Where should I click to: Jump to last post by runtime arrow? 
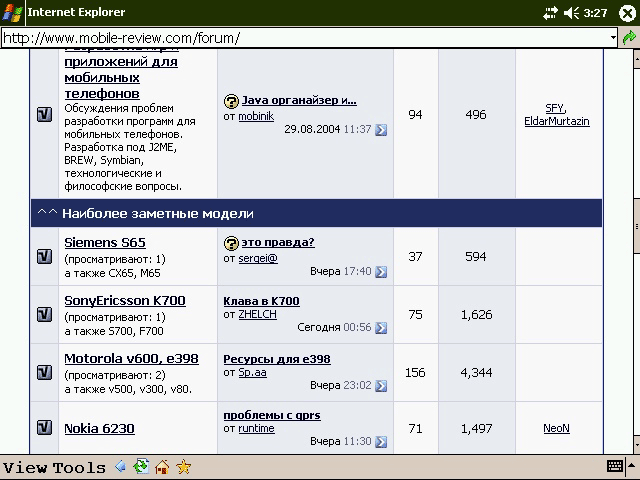point(381,442)
